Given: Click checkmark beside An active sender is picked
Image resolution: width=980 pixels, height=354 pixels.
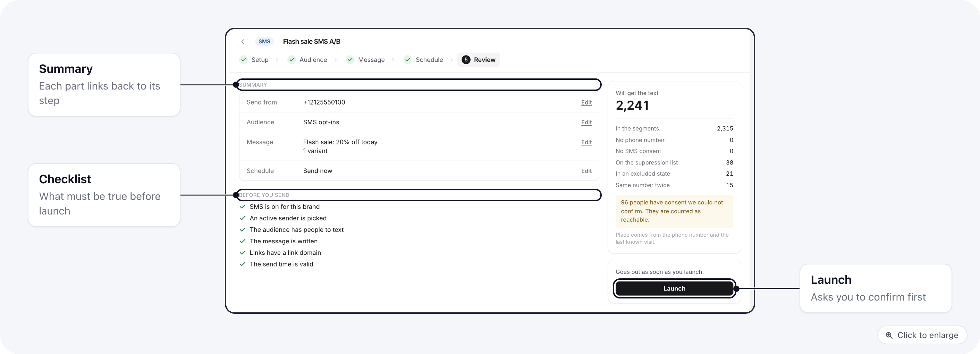Looking at the screenshot, I should (242, 218).
